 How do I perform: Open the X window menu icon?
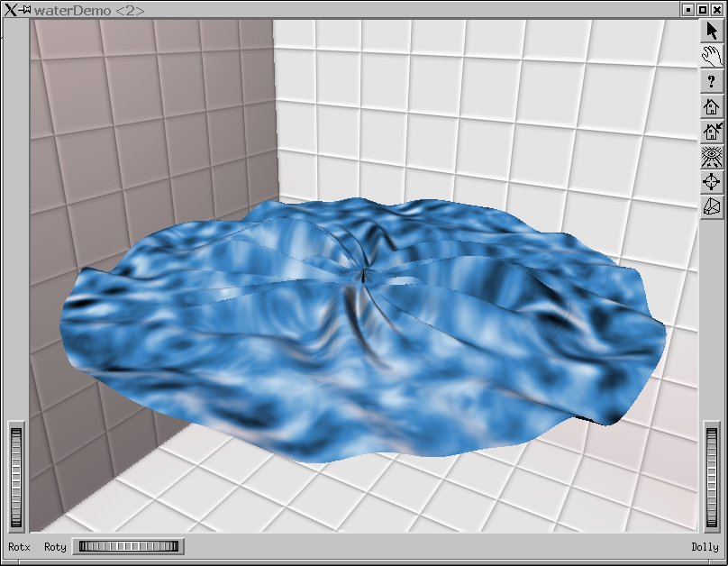10,10
